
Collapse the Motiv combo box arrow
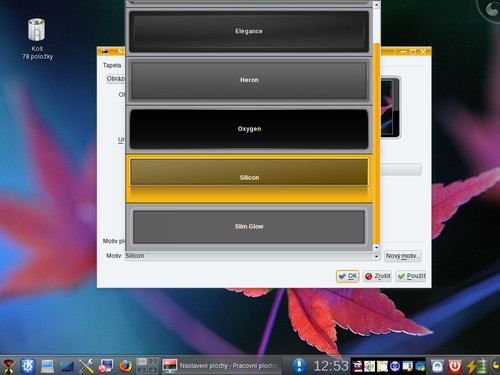(x=376, y=256)
